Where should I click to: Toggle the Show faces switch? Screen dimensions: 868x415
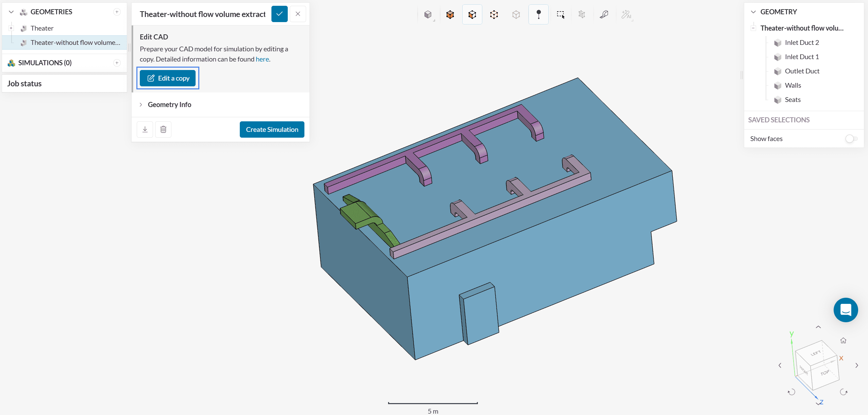tap(851, 139)
